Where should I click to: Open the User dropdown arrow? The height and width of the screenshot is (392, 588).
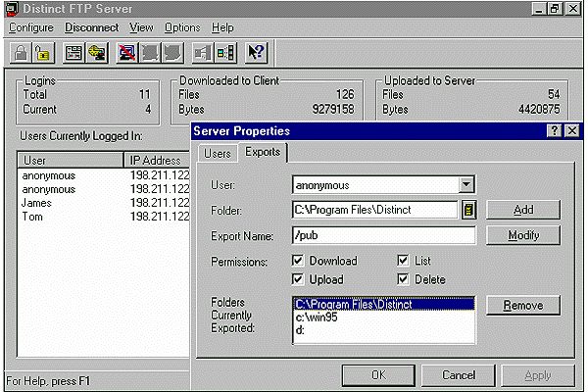[x=466, y=184]
